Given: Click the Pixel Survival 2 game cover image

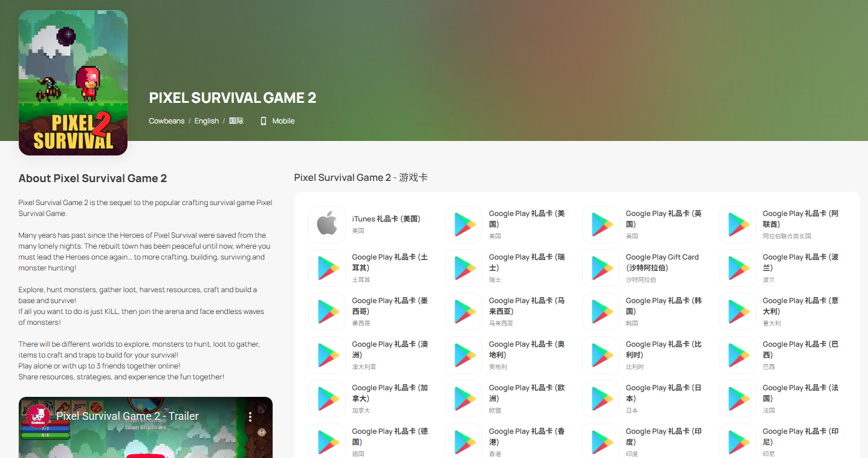Looking at the screenshot, I should pyautogui.click(x=73, y=83).
